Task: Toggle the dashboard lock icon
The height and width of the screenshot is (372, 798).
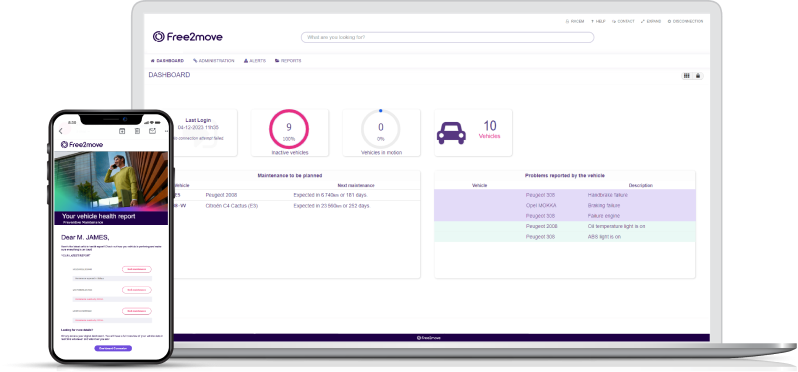Action: click(698, 76)
